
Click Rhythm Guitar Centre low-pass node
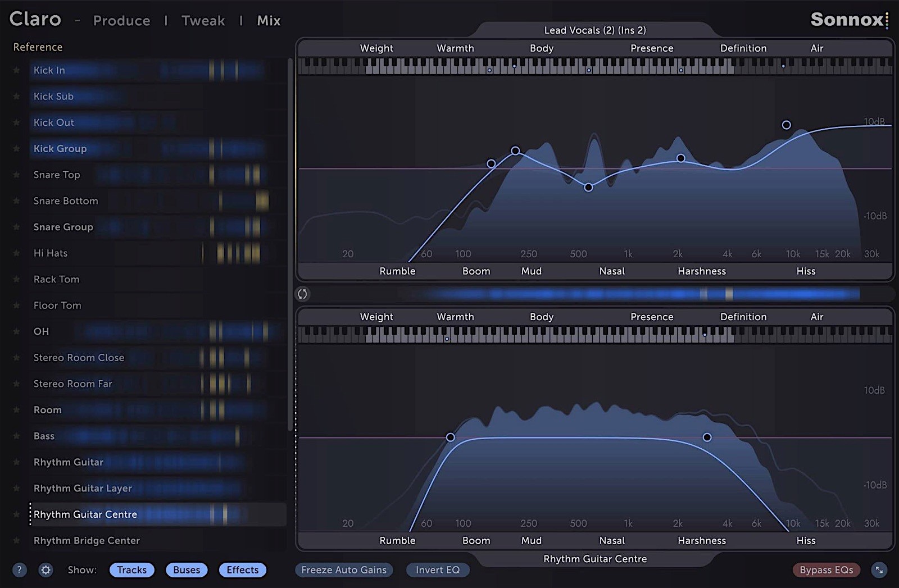pos(707,437)
